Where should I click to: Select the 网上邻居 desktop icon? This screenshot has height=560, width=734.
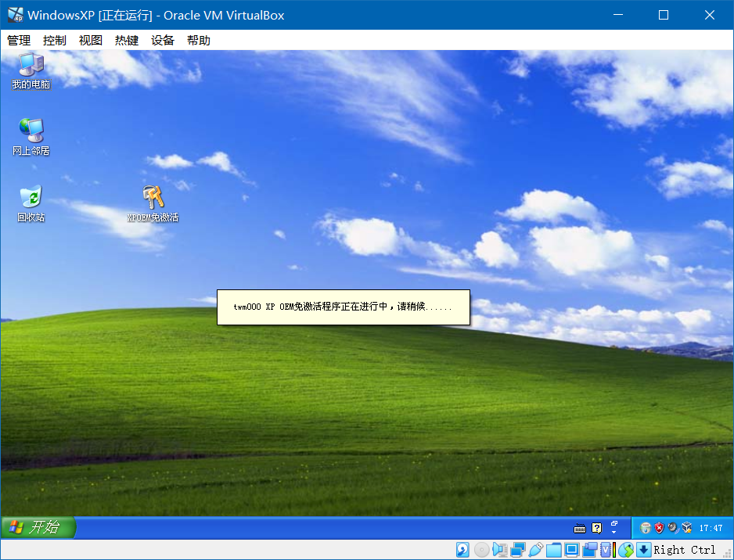(31, 137)
